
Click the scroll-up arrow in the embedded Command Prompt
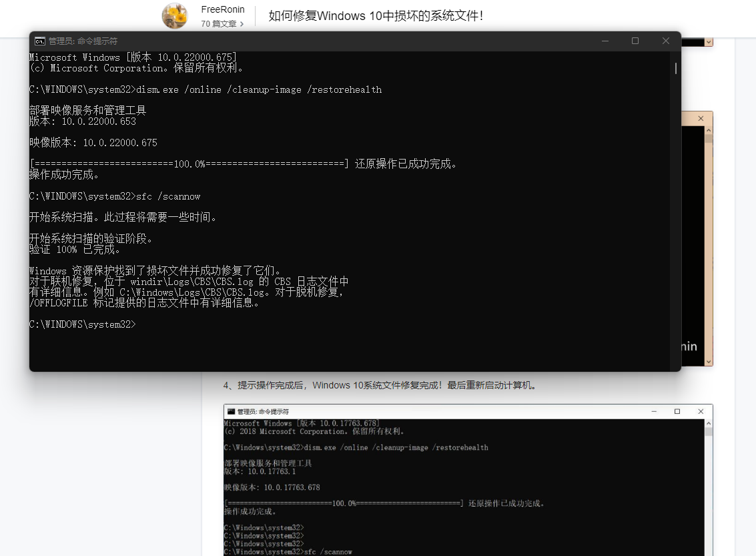[708, 423]
